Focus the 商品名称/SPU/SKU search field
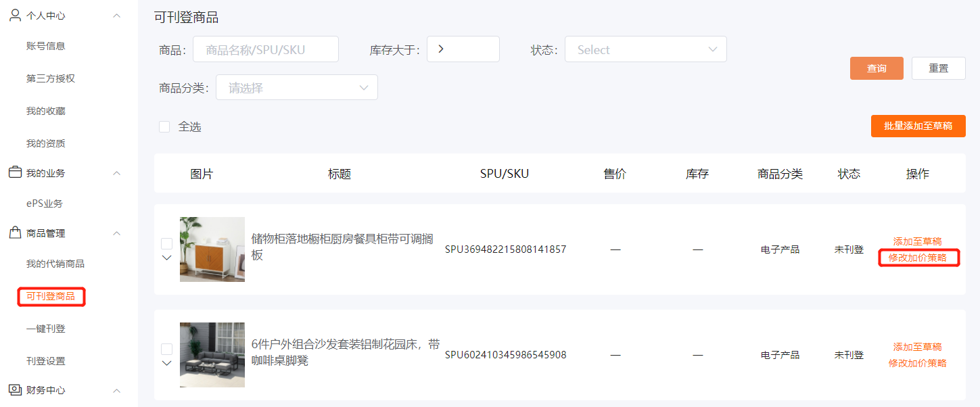Screen dimensions: 980x407 pyautogui.click(x=265, y=49)
